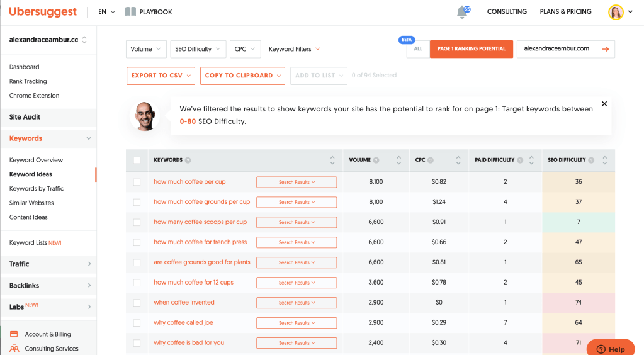Open Rank Tracking in sidebar
Screen dimensions: 644x355
click(x=28, y=81)
